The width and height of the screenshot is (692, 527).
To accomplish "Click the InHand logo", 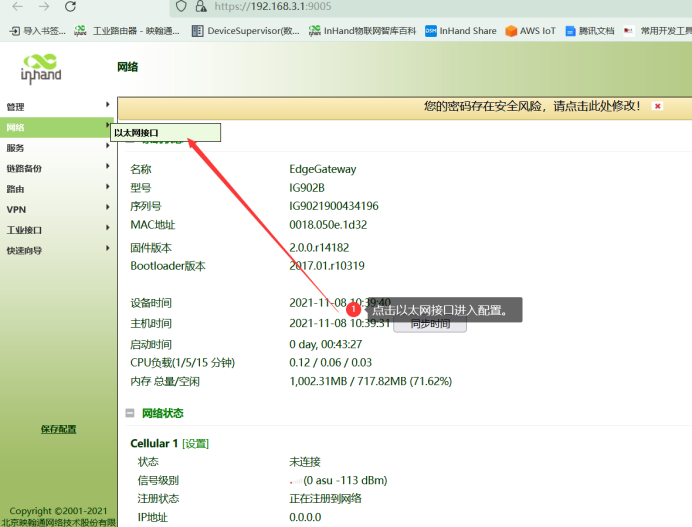I will 41,68.
